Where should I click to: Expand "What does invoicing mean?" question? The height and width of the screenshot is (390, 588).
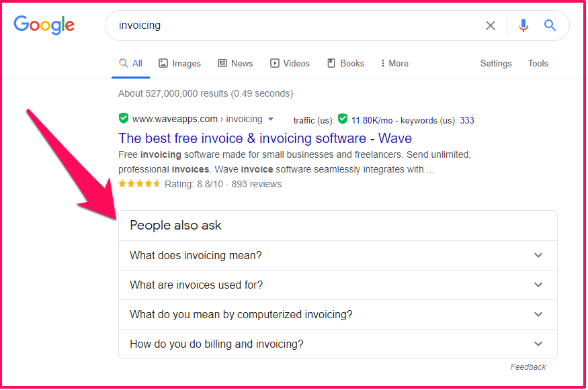tap(337, 255)
